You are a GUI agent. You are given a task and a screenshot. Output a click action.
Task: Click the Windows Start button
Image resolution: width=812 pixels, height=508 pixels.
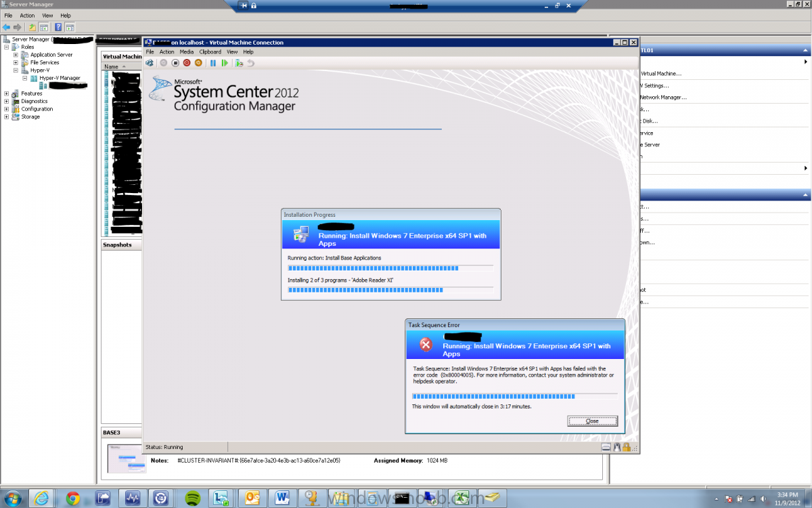pos(12,499)
